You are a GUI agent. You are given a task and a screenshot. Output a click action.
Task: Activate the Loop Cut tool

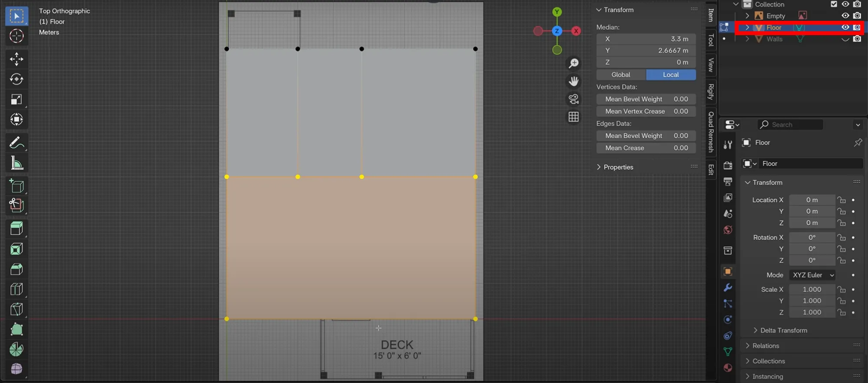click(16, 289)
